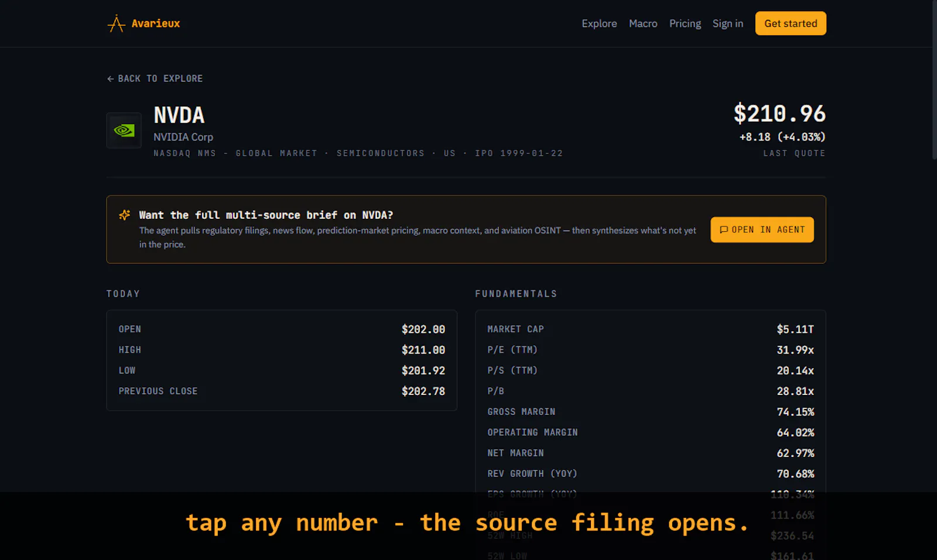
Task: Click the banner heading about NVDA brief
Action: click(266, 215)
